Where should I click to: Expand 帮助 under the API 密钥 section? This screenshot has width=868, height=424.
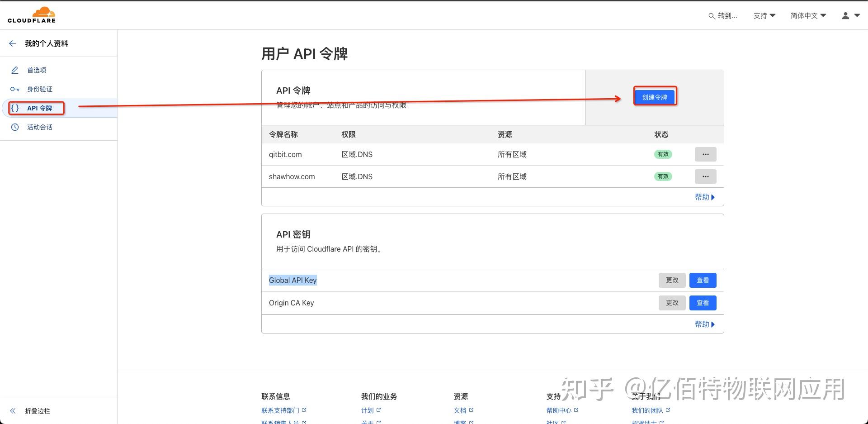coord(705,324)
